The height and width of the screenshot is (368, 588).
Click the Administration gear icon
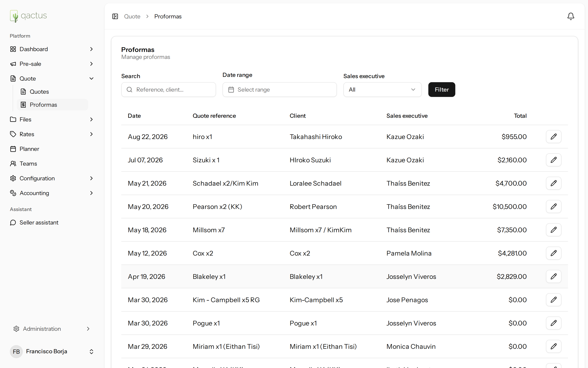coord(17,329)
